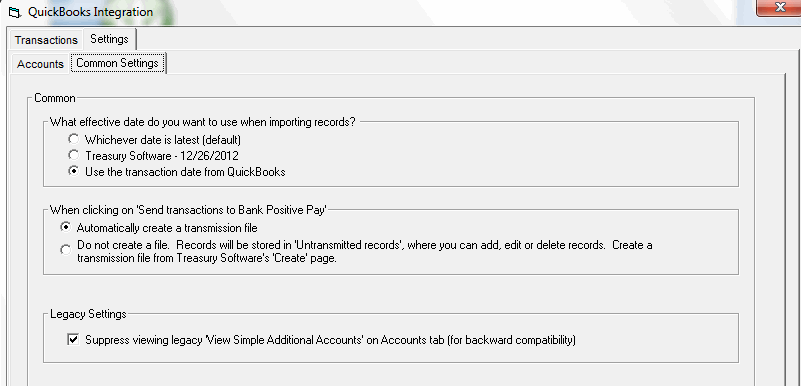Click the QuickBooks Integration window icon
Viewport: 801px width, 386px height.
[14, 12]
